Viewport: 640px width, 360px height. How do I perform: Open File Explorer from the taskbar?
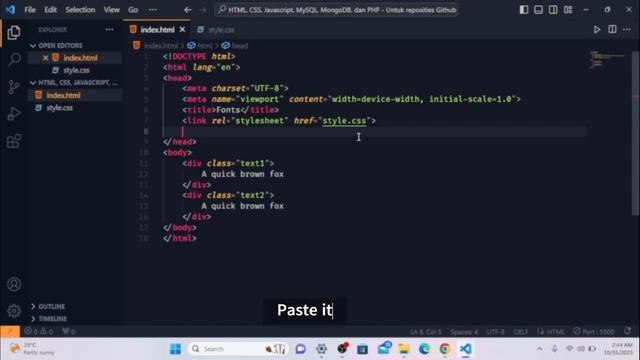(x=404, y=349)
